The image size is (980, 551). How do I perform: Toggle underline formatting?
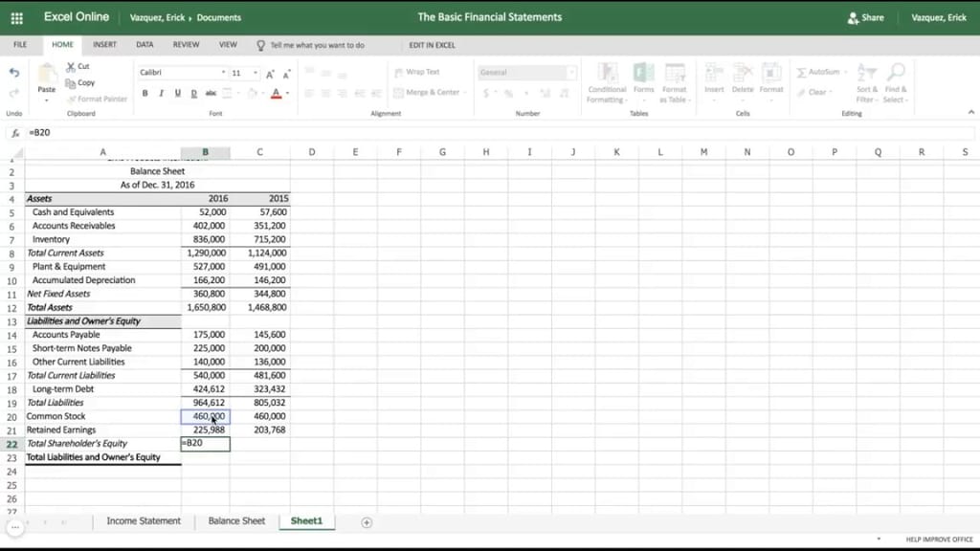[x=177, y=93]
